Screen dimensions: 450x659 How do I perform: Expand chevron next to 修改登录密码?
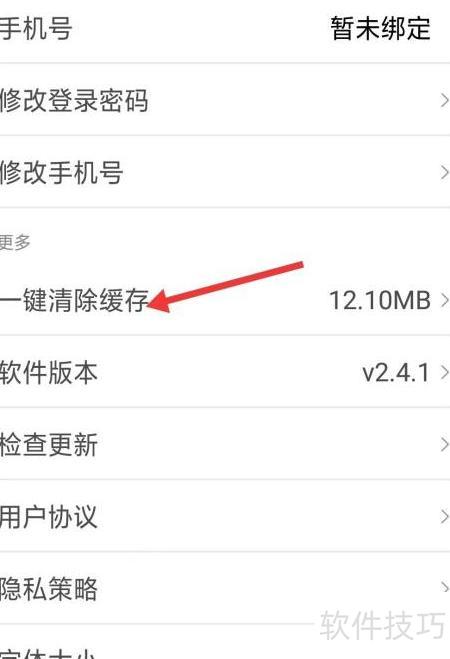444,100
